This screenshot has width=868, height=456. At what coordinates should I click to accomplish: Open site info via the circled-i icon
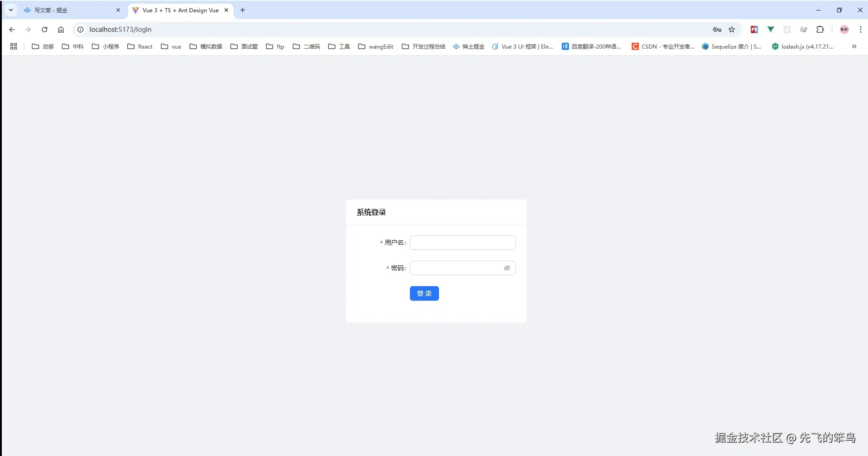80,29
